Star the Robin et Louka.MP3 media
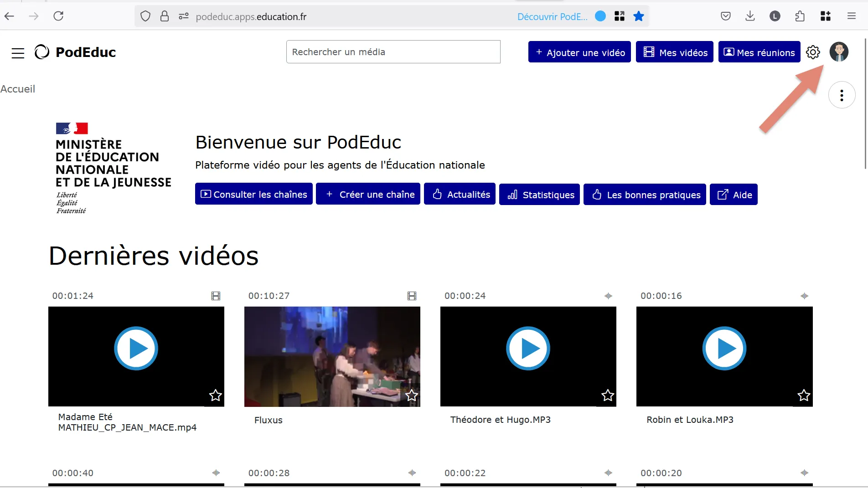This screenshot has width=868, height=488. [804, 396]
